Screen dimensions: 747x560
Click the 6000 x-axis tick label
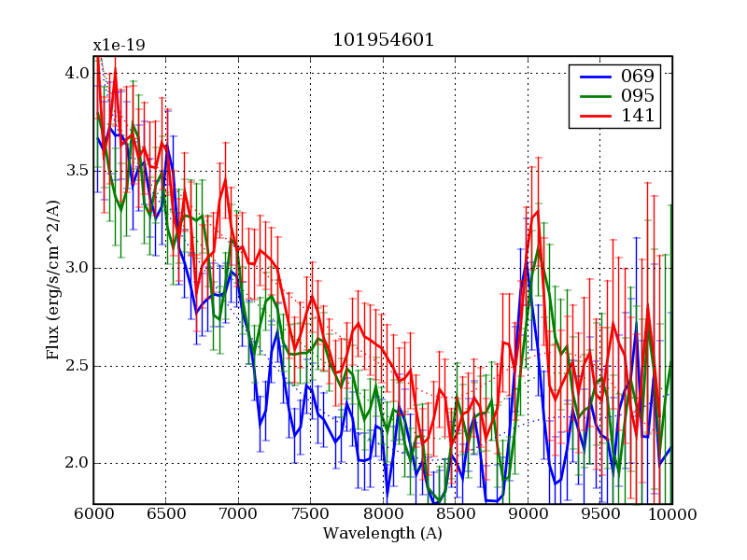pos(93,514)
